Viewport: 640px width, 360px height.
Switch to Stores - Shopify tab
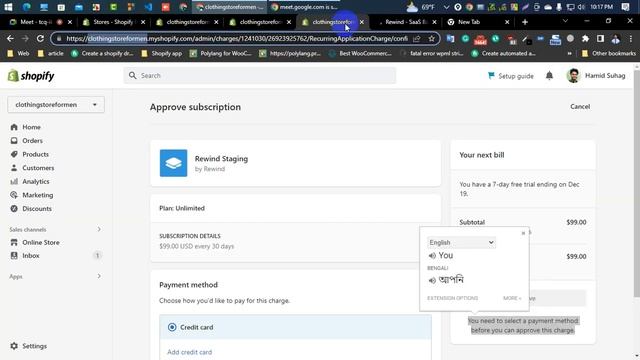point(114,22)
